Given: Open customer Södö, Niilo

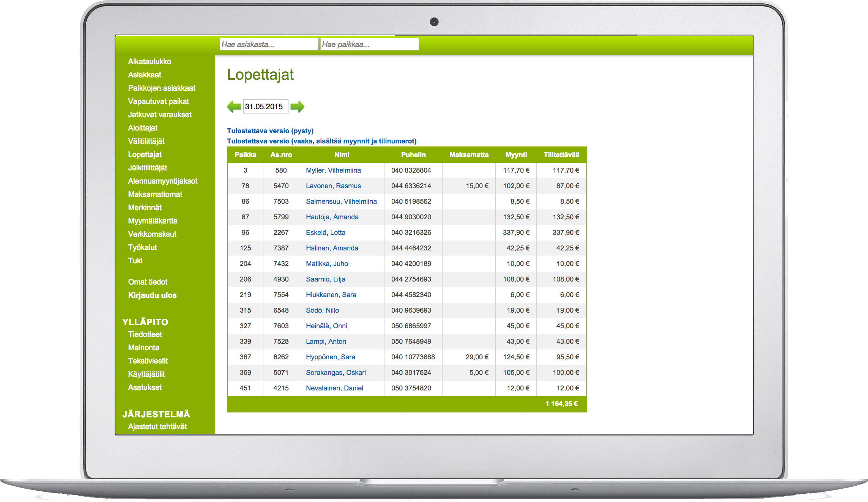Looking at the screenshot, I should point(322,310).
